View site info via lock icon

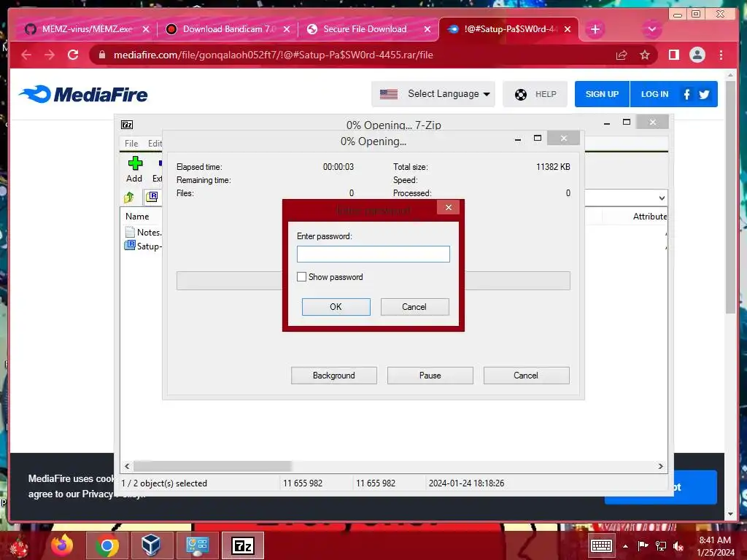click(101, 55)
